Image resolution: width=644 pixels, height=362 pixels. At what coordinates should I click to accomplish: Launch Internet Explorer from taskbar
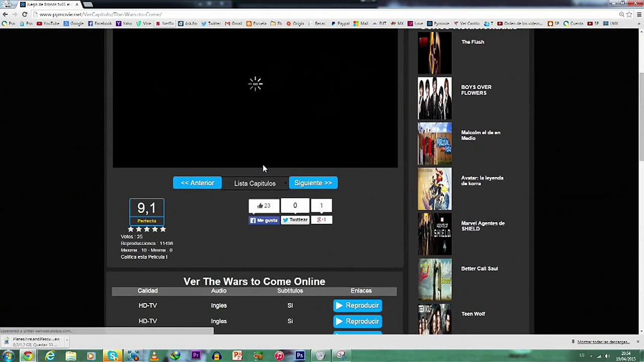click(50, 356)
